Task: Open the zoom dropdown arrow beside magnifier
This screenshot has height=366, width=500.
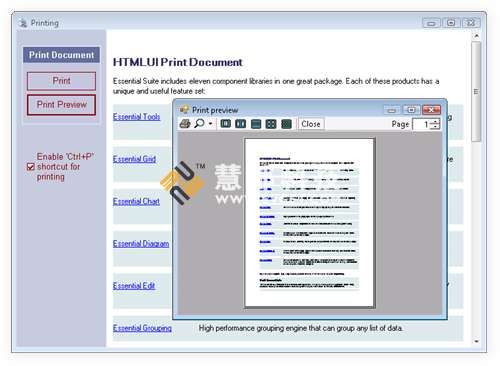Action: (210, 124)
